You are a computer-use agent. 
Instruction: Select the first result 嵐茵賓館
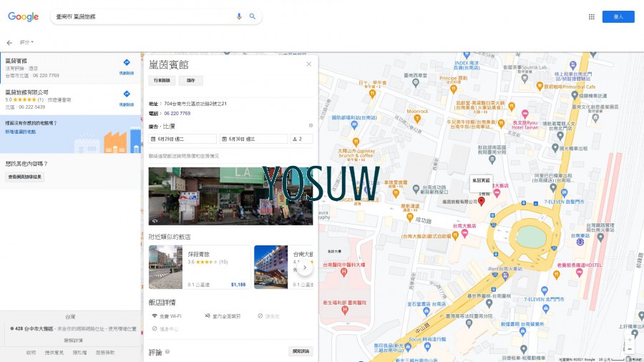(x=70, y=68)
